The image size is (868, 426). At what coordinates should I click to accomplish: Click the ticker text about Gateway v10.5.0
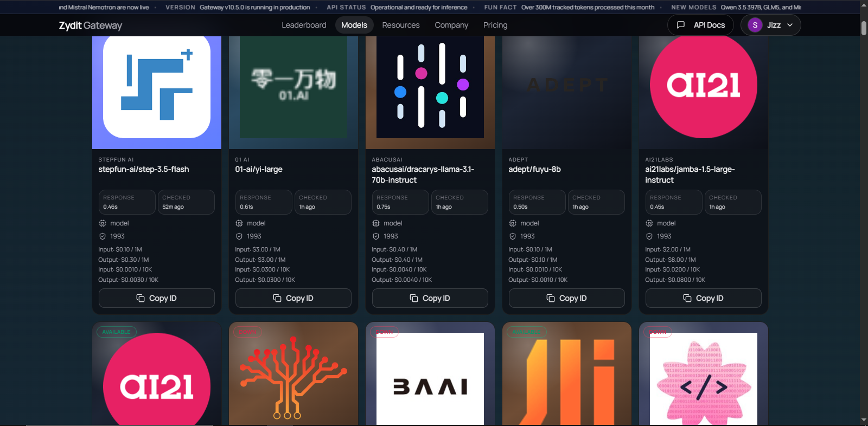coord(255,7)
